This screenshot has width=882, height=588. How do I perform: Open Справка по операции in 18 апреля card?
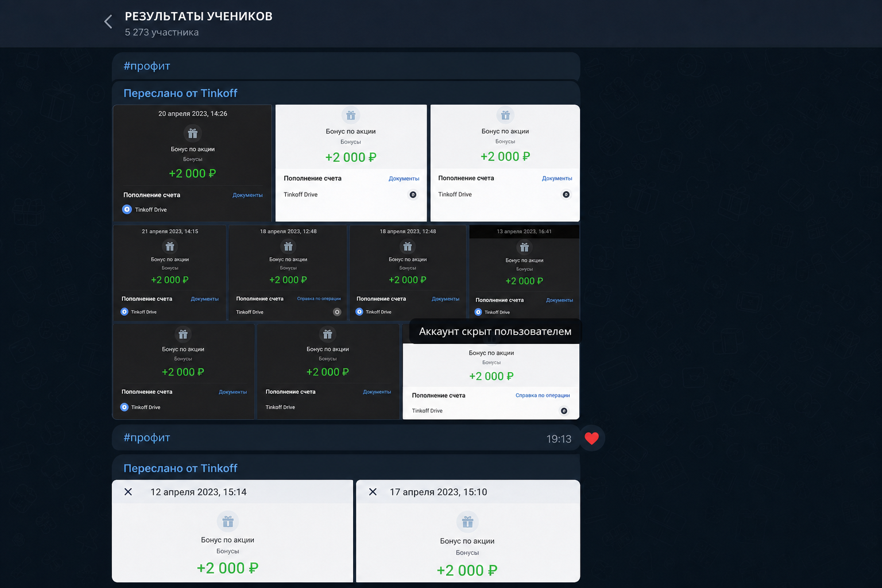point(319,299)
